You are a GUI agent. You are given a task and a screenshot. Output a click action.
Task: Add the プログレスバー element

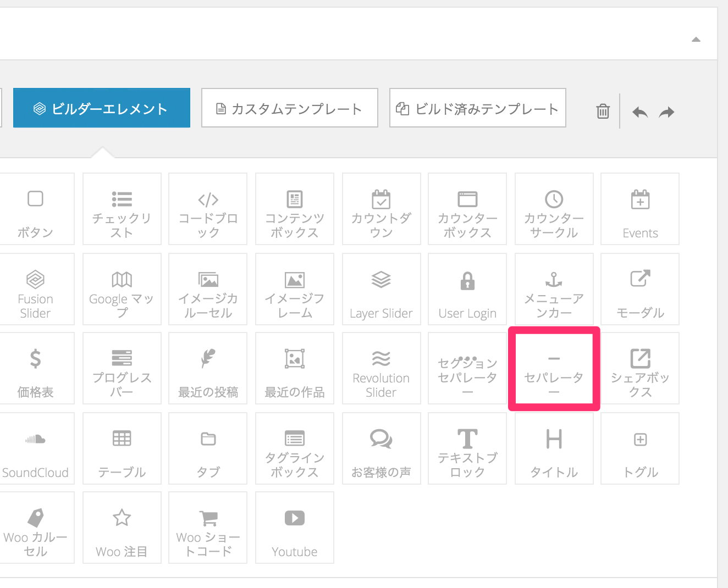pyautogui.click(x=122, y=369)
